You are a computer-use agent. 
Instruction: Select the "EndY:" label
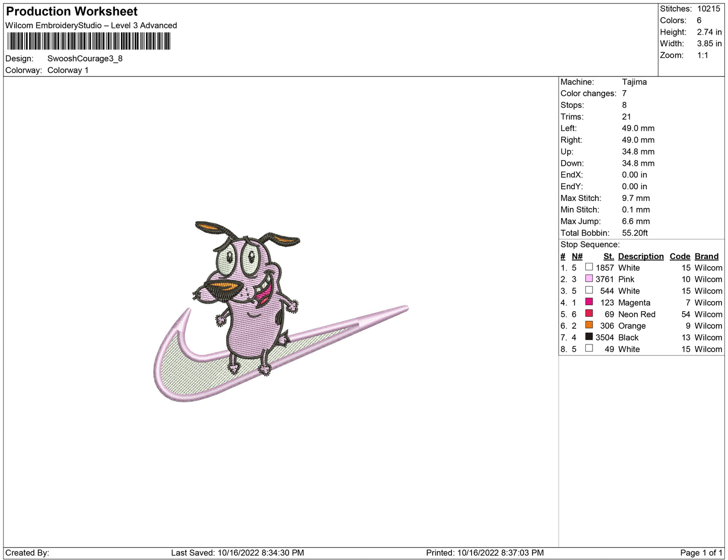tap(572, 186)
